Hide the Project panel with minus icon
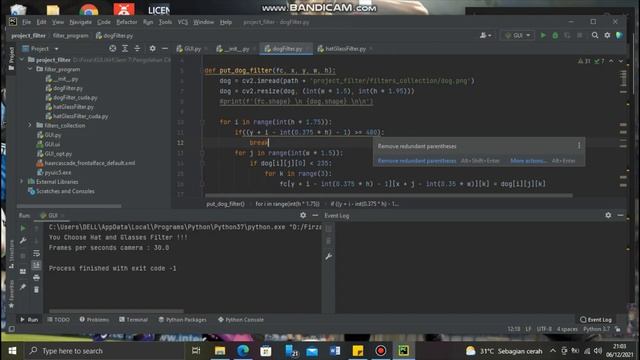Viewport: 640px width, 360px height. coord(164,49)
